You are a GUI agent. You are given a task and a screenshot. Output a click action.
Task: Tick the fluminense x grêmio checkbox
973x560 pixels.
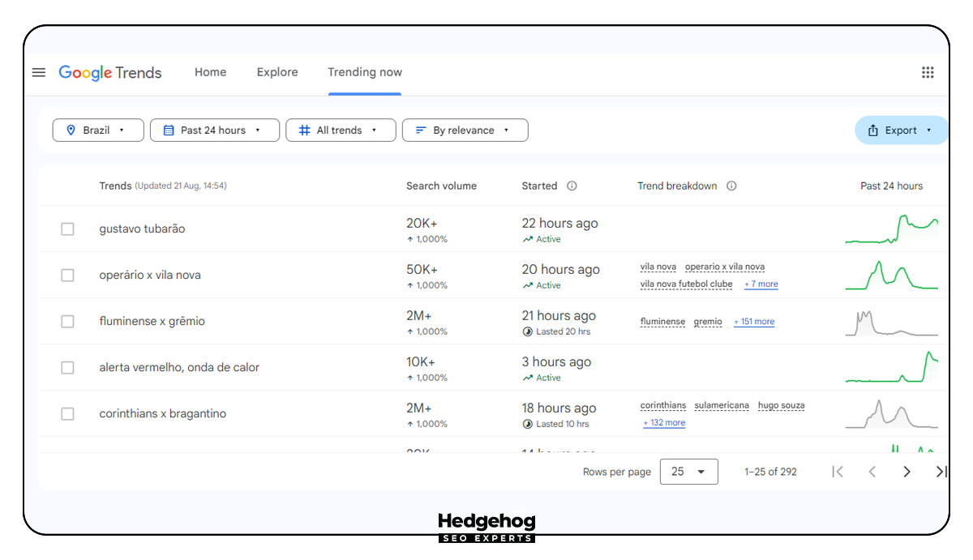67,322
